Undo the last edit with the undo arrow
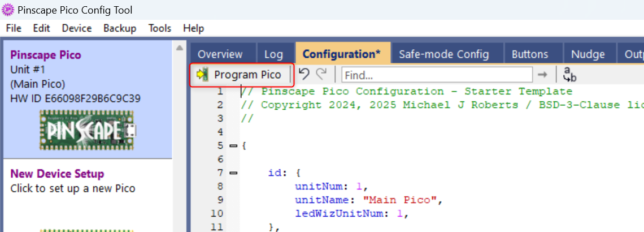 303,74
